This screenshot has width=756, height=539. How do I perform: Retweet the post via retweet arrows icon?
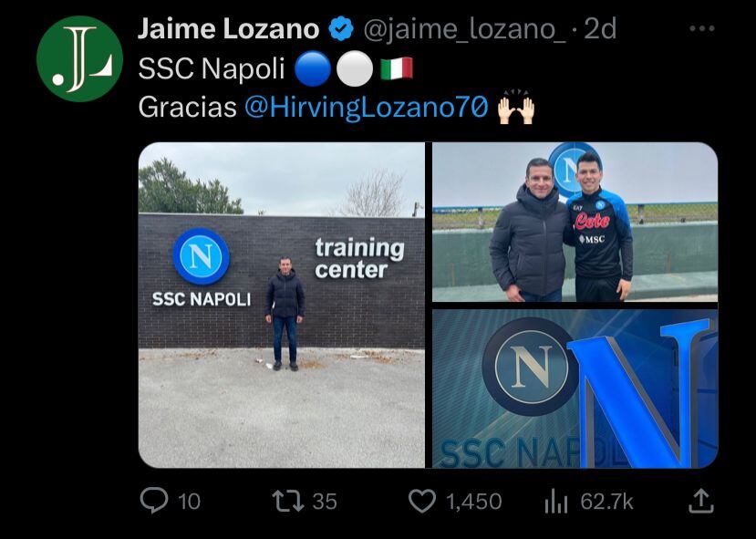[x=288, y=501]
